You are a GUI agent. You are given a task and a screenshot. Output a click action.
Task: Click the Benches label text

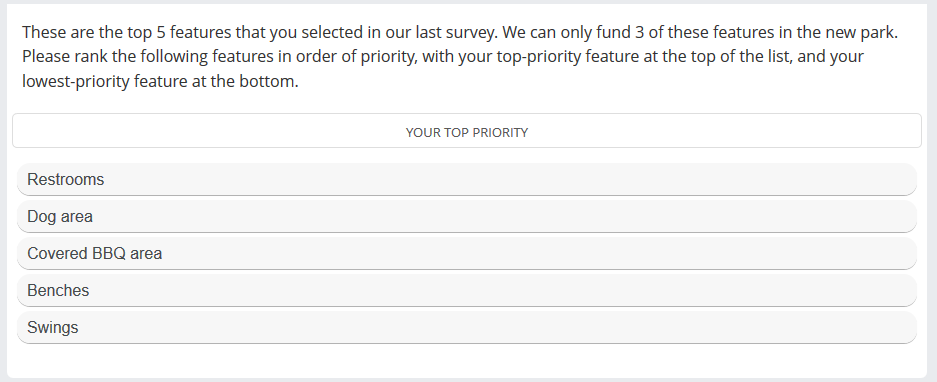coord(58,291)
